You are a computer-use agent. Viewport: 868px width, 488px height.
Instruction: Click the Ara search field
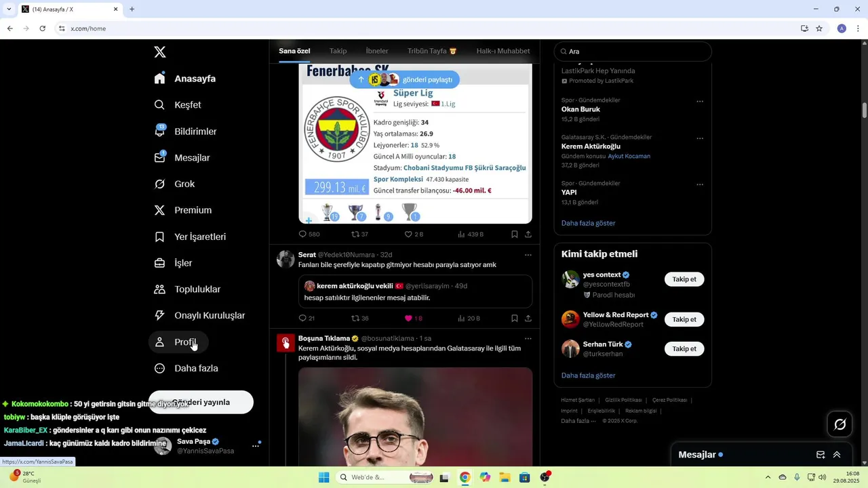coord(633,52)
